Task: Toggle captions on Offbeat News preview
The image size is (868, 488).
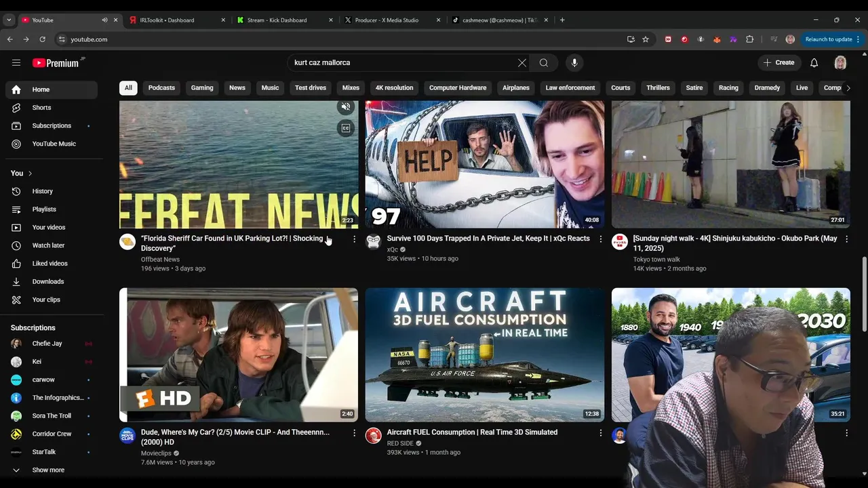Action: 346,128
